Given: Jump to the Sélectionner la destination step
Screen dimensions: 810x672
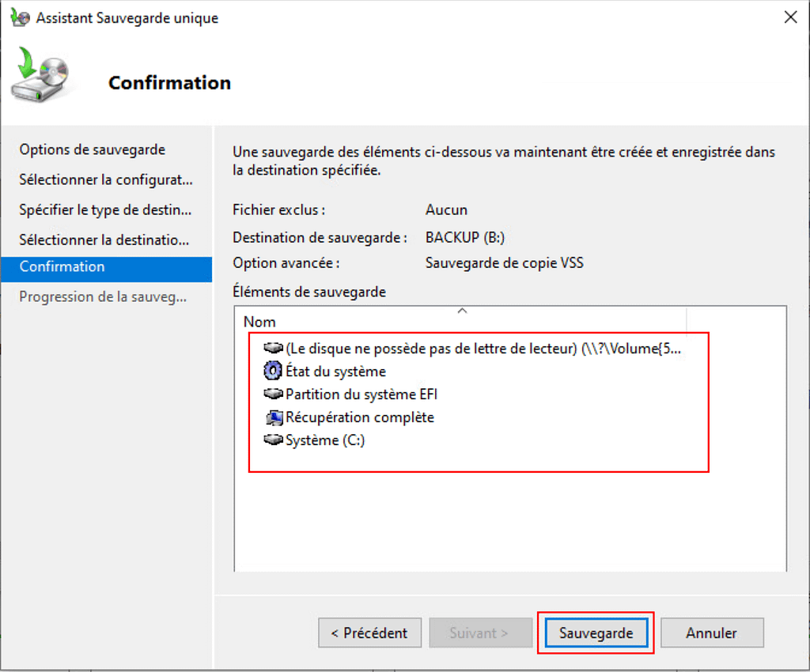Looking at the screenshot, I should click(104, 240).
